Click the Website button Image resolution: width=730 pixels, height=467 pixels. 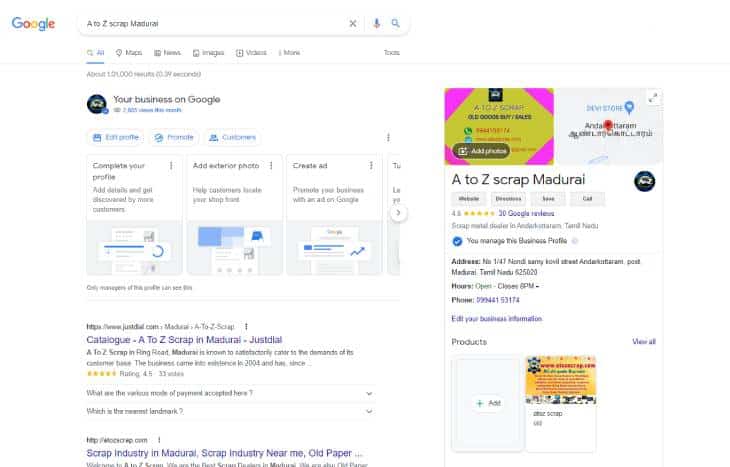[x=469, y=199]
